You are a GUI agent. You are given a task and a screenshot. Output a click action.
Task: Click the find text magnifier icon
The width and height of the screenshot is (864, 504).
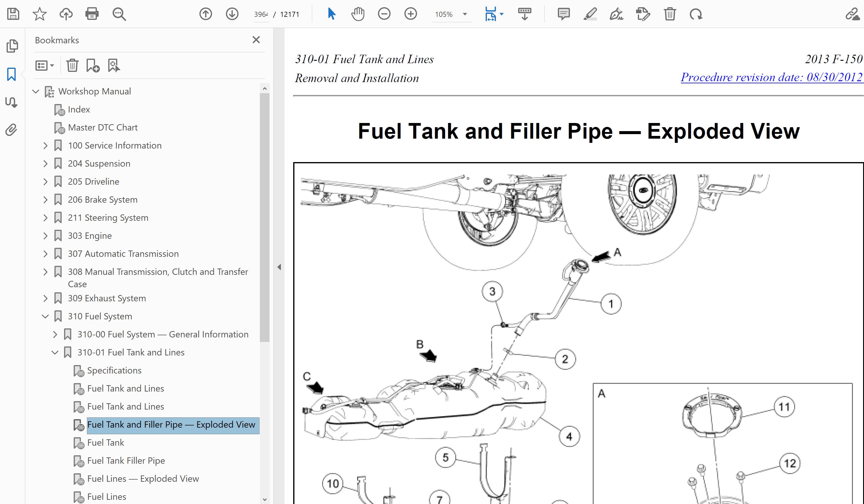click(119, 14)
